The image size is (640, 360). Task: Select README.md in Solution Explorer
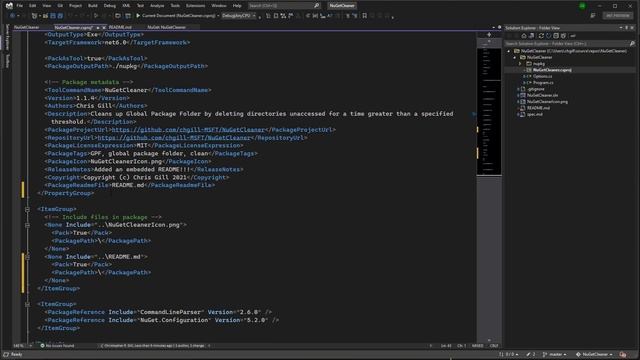tap(538, 108)
